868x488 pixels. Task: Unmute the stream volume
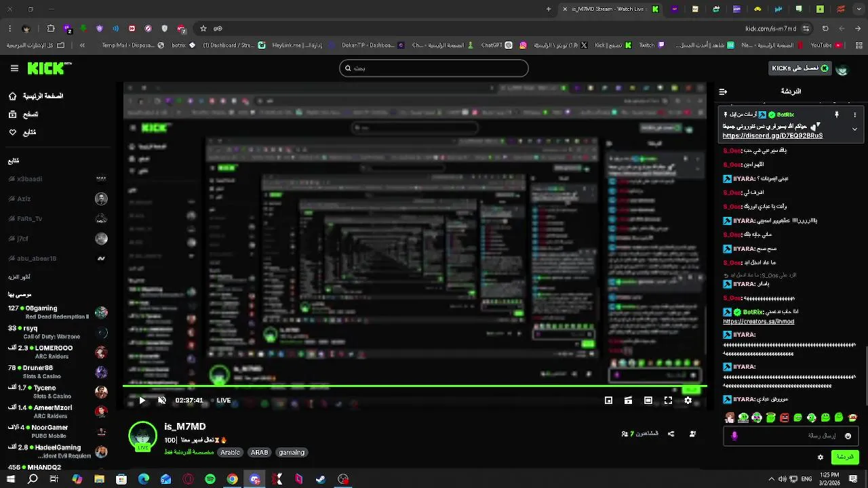coord(161,401)
